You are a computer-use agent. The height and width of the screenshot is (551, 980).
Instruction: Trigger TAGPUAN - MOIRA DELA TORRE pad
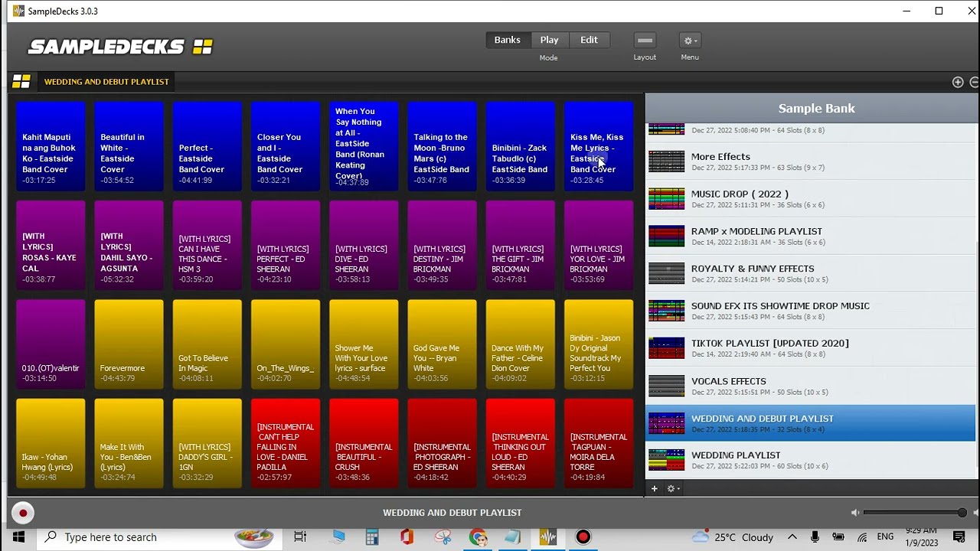[x=599, y=443]
